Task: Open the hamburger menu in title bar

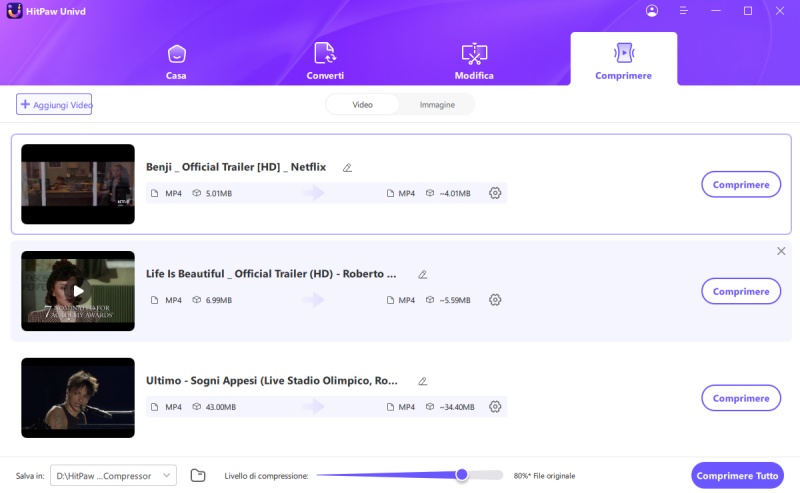Action: tap(684, 11)
